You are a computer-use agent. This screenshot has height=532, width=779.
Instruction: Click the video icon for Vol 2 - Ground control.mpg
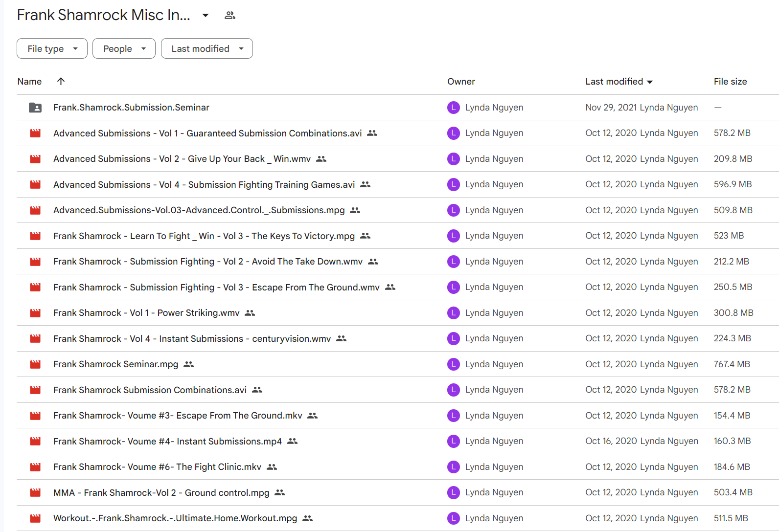coord(35,492)
